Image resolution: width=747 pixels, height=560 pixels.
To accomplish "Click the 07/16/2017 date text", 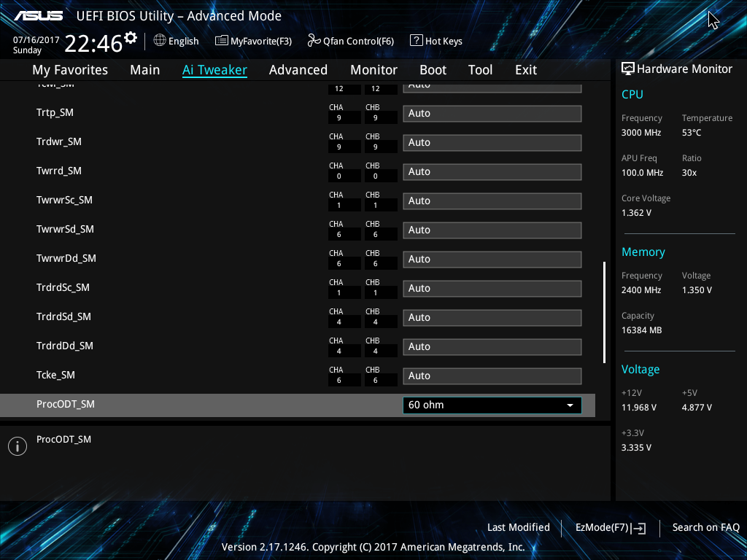I will point(36,40).
